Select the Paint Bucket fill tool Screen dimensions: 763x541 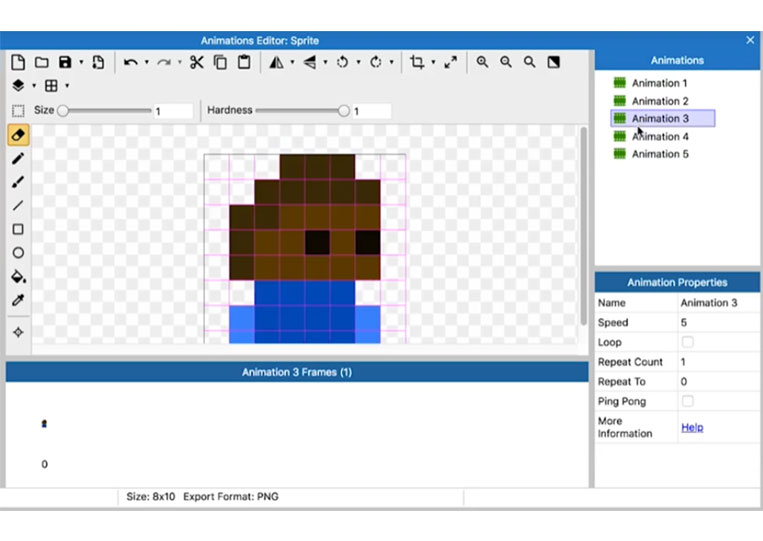tap(18, 276)
